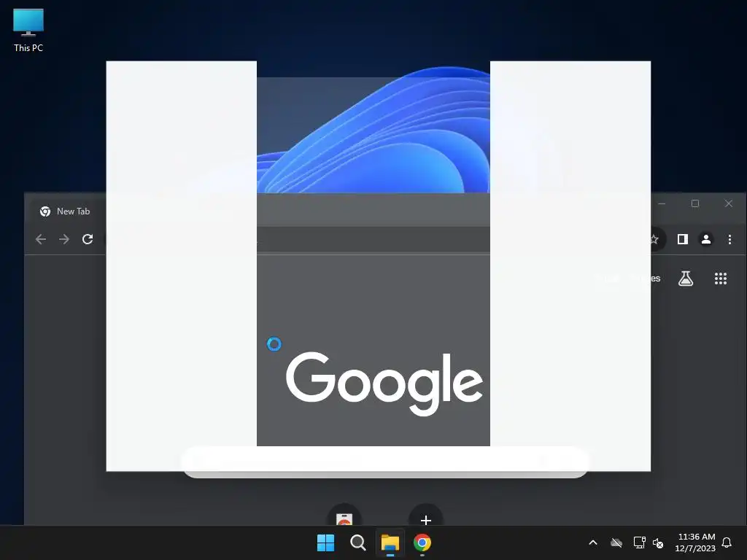The height and width of the screenshot is (560, 747).
Task: Open the Google apps grid
Action: 721,279
